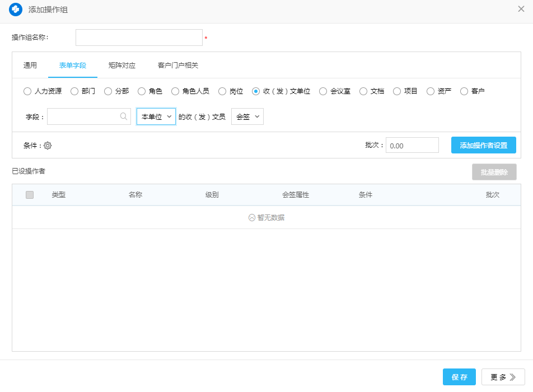Click the 操作组名称 input field
Viewport: 533px width, 392px height.
click(139, 38)
